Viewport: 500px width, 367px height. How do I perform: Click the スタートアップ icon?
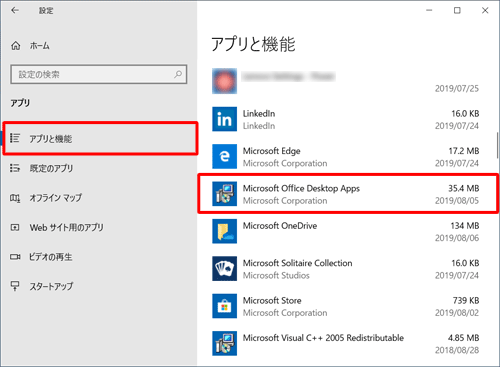(x=15, y=286)
